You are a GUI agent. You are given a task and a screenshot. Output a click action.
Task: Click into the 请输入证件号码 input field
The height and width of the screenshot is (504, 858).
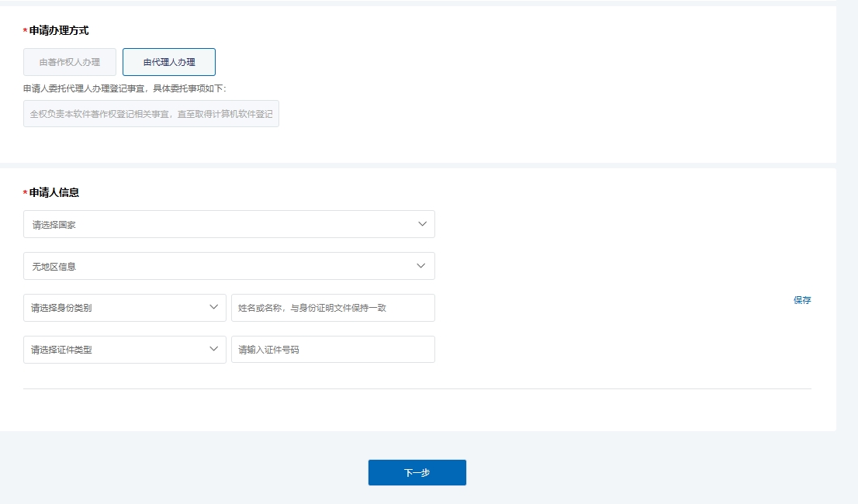pos(333,350)
